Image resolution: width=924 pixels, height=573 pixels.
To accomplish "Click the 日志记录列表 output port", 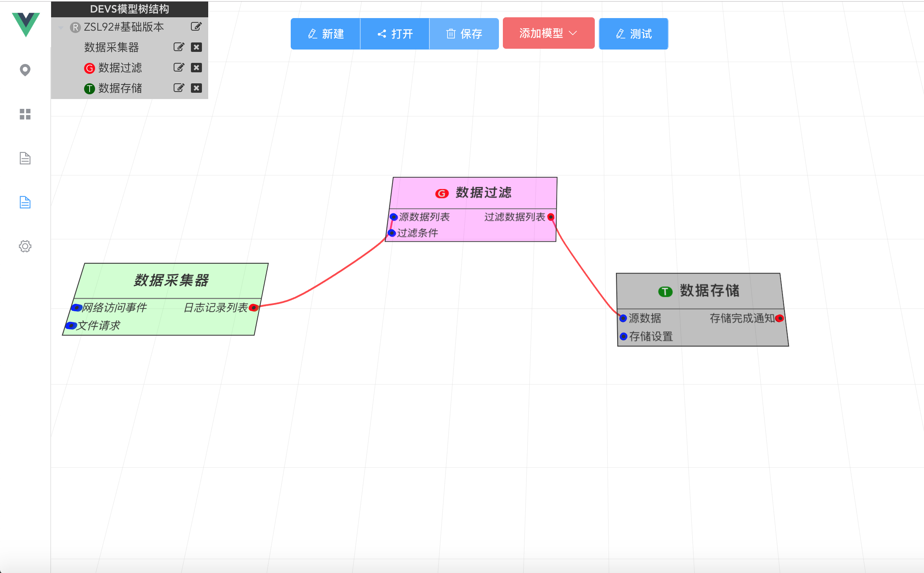I will pyautogui.click(x=254, y=307).
